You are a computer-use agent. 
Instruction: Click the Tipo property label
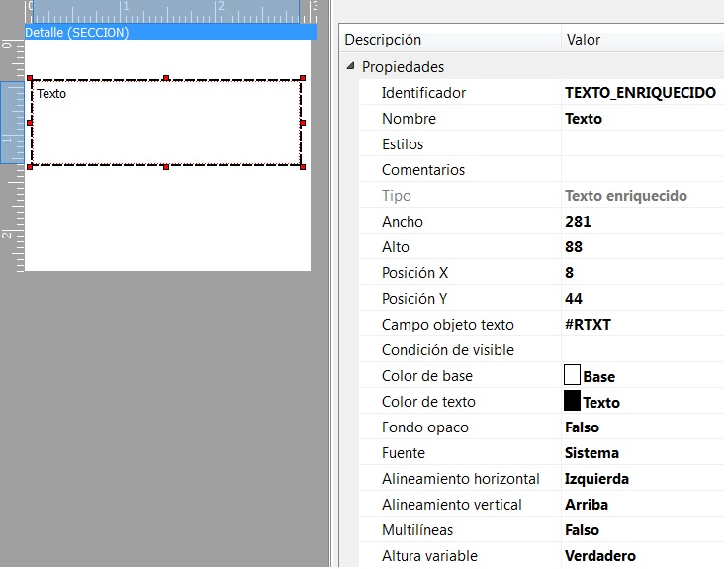(x=396, y=196)
